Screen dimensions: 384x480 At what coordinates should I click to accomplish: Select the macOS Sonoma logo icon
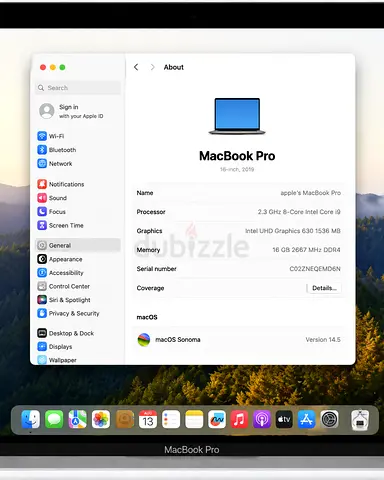click(x=144, y=340)
